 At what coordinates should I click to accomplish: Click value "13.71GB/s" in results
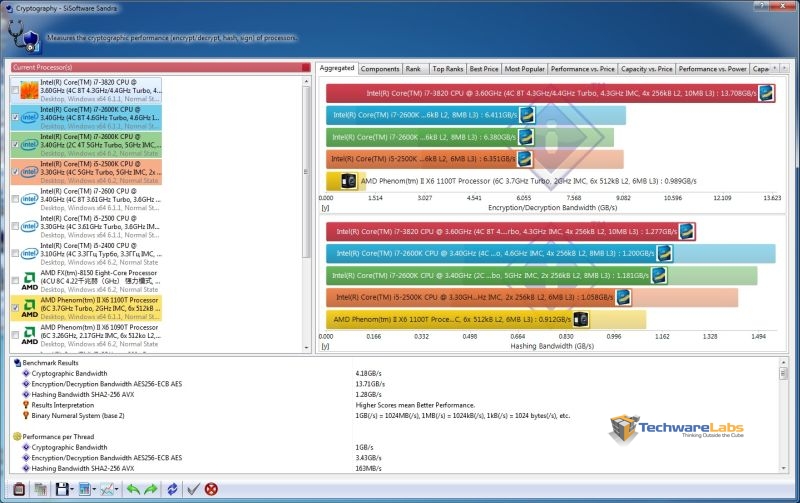coord(370,384)
